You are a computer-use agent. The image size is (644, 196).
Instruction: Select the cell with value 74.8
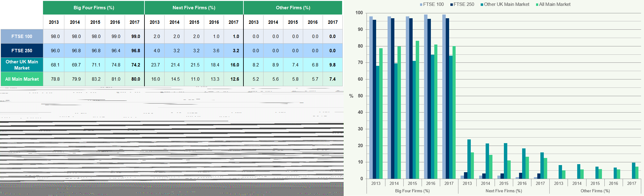tap(115, 65)
